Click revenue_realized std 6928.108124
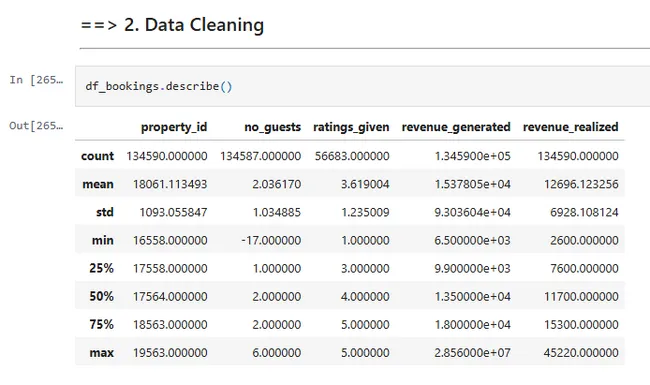 (x=585, y=212)
